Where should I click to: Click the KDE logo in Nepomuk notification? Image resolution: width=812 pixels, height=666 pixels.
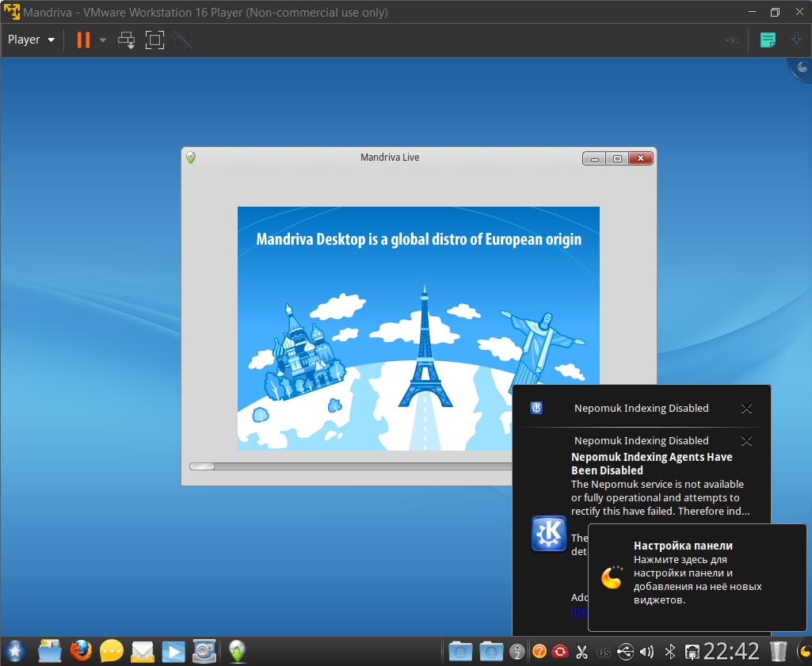(x=548, y=534)
